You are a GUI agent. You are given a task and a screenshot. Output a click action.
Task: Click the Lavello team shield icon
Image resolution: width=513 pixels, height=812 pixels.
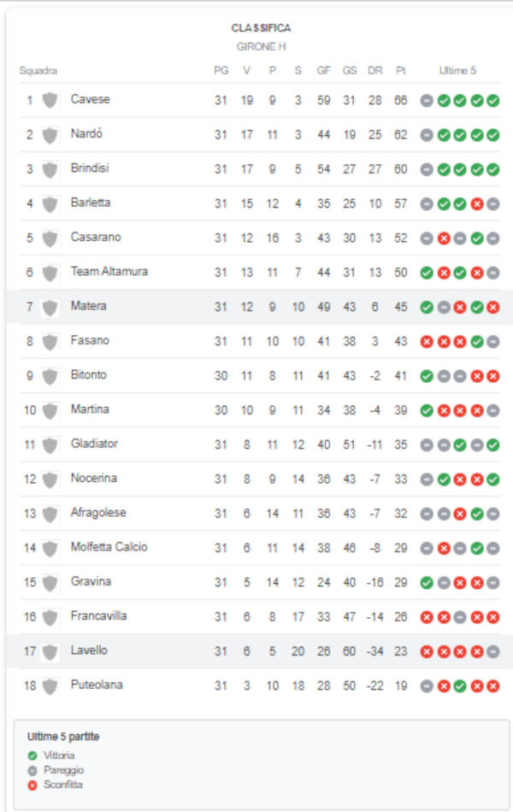pyautogui.click(x=50, y=651)
